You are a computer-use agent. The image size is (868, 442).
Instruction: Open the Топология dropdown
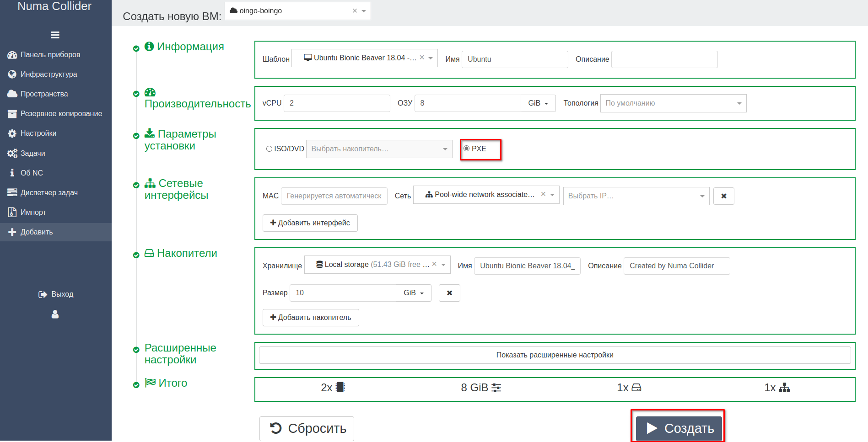(673, 103)
